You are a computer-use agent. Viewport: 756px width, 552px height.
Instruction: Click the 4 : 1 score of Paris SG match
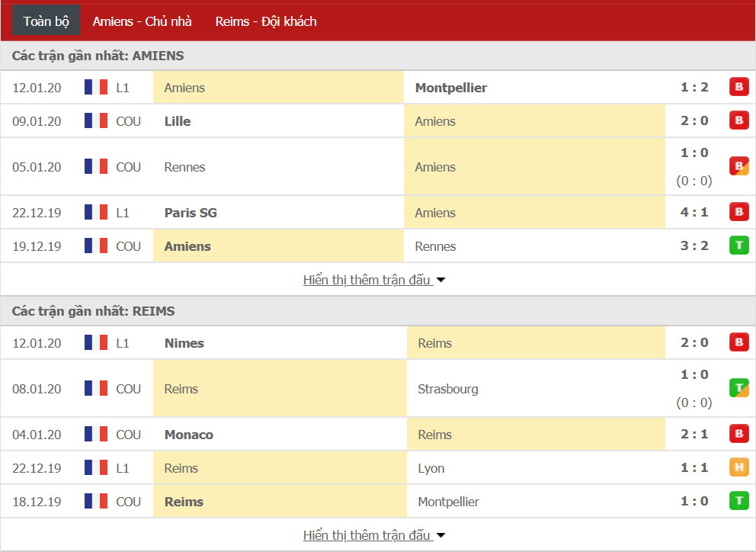click(694, 212)
